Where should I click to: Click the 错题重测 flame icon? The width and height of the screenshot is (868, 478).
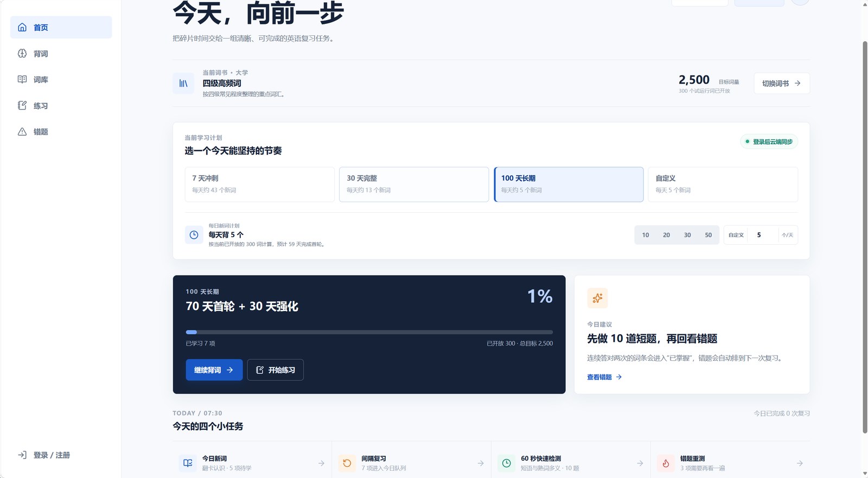(666, 463)
